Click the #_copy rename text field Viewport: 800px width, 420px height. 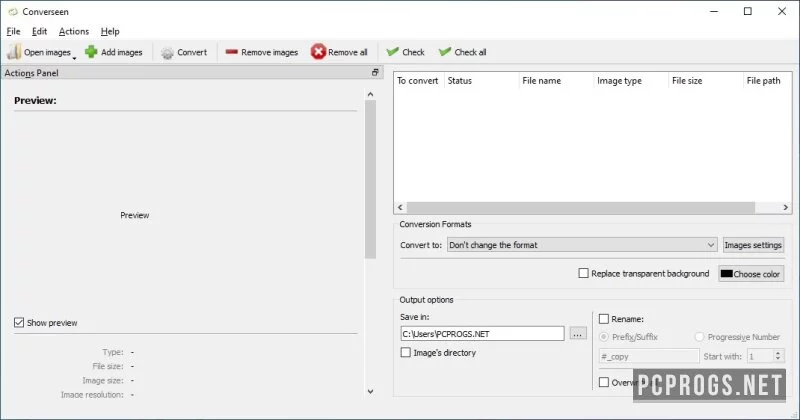648,356
